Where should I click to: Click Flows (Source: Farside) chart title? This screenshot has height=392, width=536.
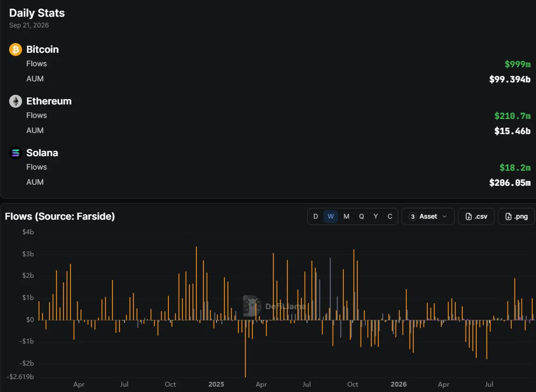point(60,216)
